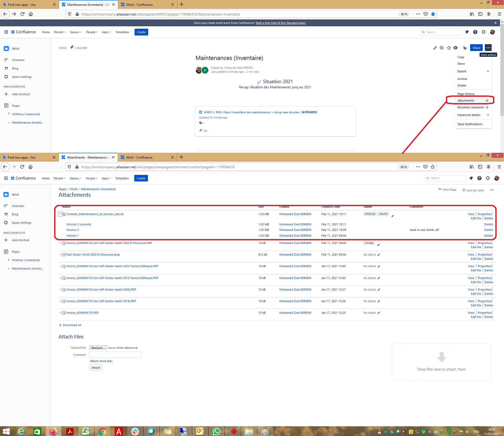This screenshot has width=504, height=436.
Task: Edit labels pencil for Contrats_Maintenances xls
Action: pyautogui.click(x=393, y=216)
